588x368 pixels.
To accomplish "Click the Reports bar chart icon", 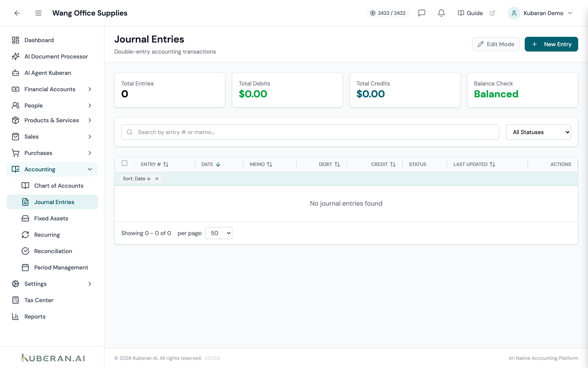I will [16, 316].
